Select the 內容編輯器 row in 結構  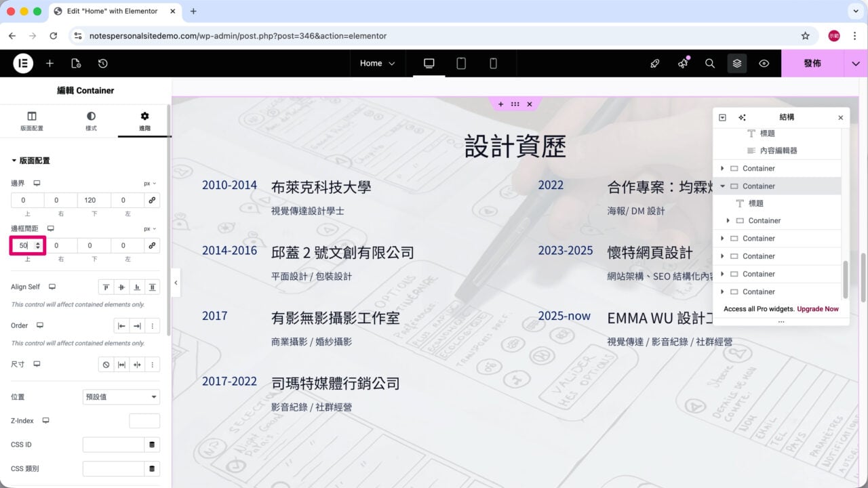(777, 150)
